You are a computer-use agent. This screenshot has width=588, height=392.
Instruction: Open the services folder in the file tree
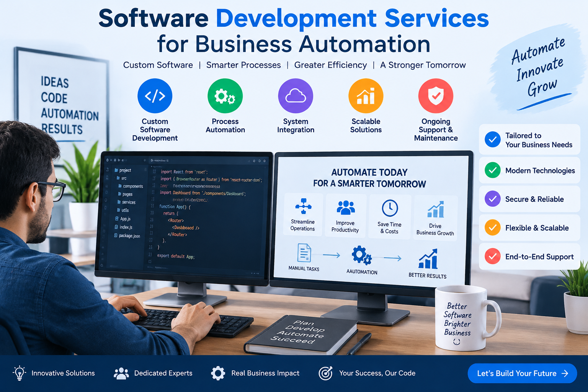click(x=126, y=202)
